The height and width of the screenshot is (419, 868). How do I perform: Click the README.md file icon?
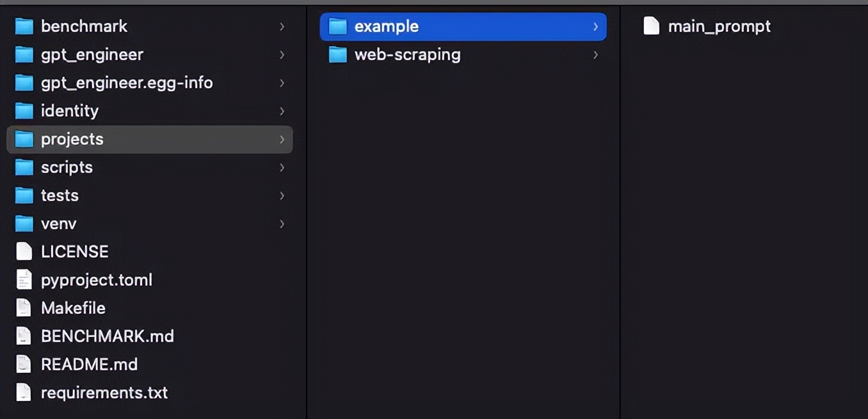[x=24, y=365]
